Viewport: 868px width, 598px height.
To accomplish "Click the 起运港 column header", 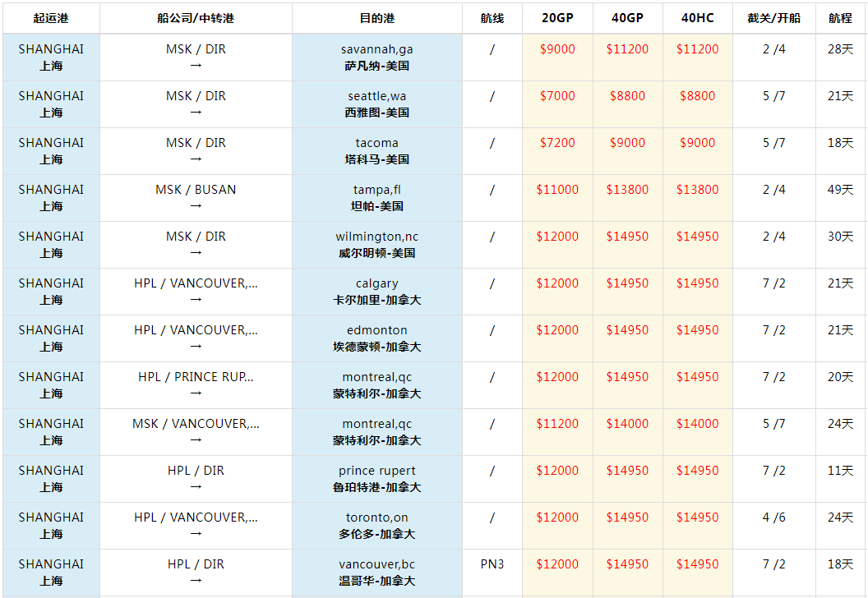I will point(51,18).
